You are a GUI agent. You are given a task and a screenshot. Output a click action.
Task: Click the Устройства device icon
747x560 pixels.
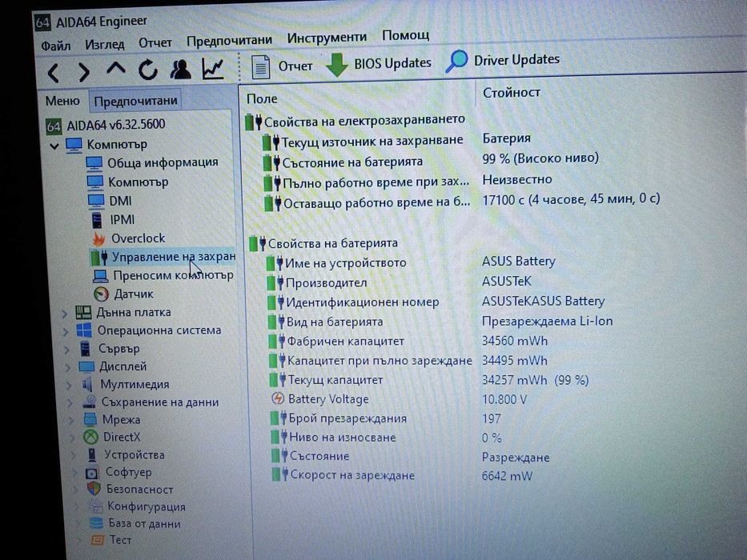coord(92,454)
